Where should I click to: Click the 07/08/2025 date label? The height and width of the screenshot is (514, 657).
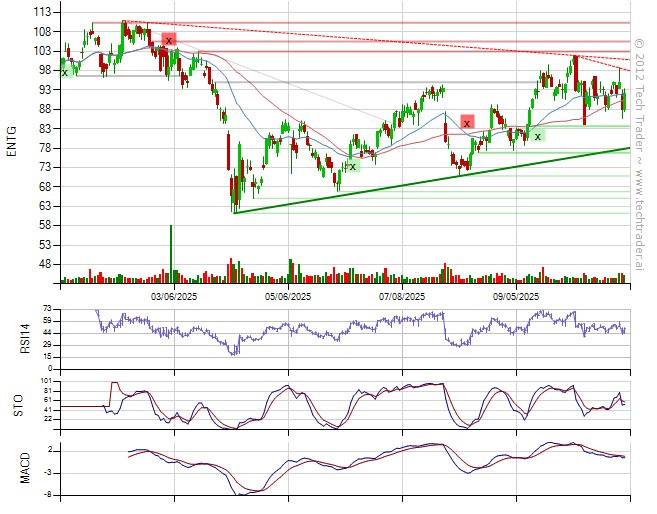[x=404, y=296]
